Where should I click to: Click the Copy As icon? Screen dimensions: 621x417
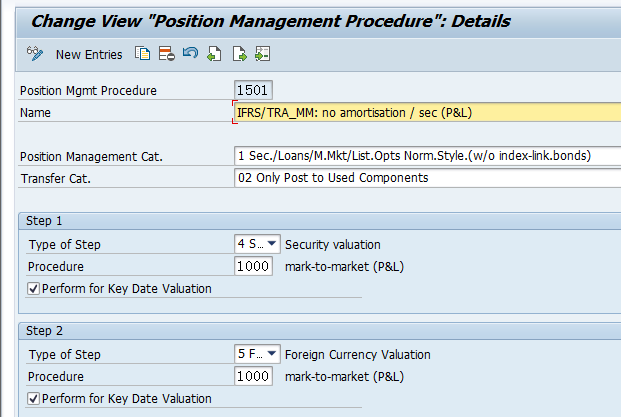pos(142,54)
